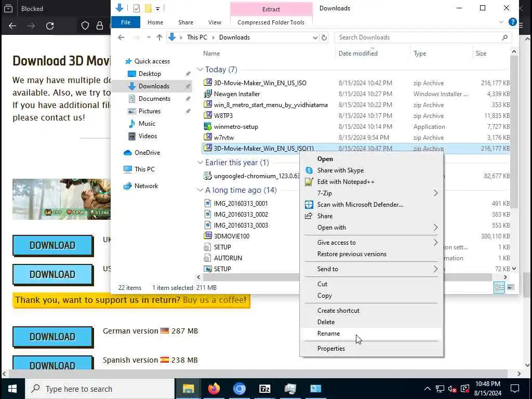Click the Share arrow icon in context menu

(309, 216)
